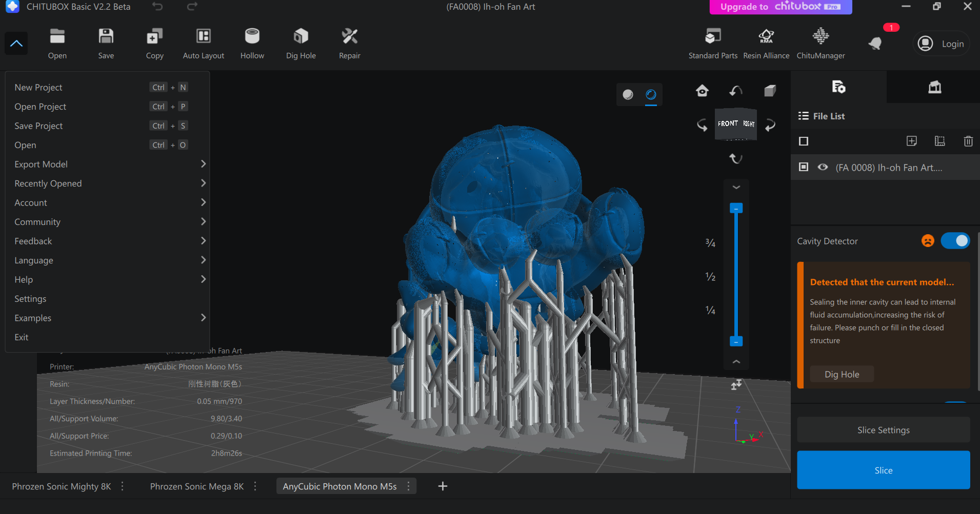Open Slice Settings

[x=883, y=430]
